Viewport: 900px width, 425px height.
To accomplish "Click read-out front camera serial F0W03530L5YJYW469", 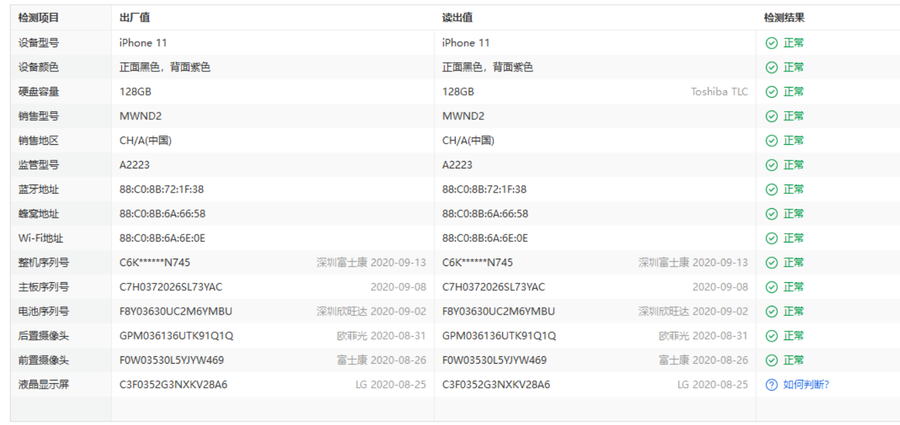I will [x=494, y=360].
